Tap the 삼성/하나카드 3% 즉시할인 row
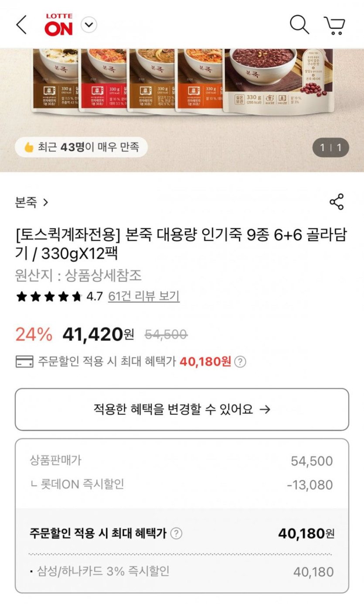Viewport: 364px width, 604px height. (182, 571)
